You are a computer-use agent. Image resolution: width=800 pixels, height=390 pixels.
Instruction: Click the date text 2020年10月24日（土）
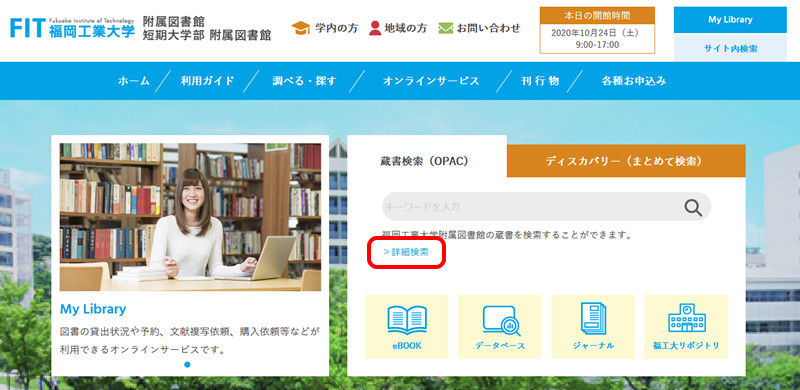point(597,33)
